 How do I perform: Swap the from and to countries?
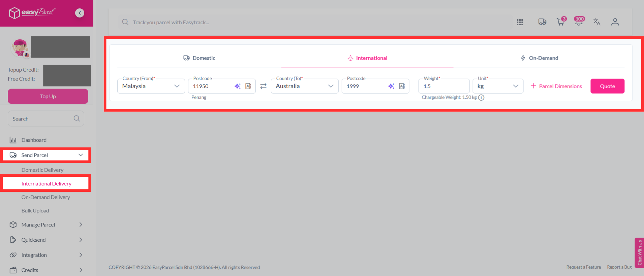coord(263,86)
